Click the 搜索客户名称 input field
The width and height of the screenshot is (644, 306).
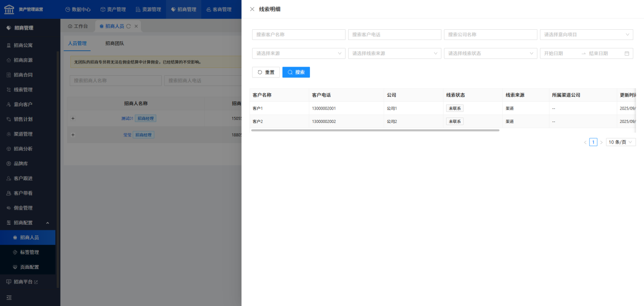click(299, 34)
